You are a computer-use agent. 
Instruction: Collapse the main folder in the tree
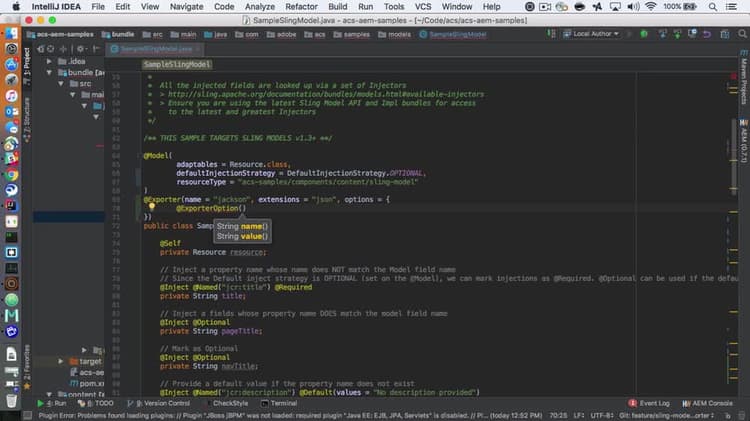pyautogui.click(x=73, y=94)
